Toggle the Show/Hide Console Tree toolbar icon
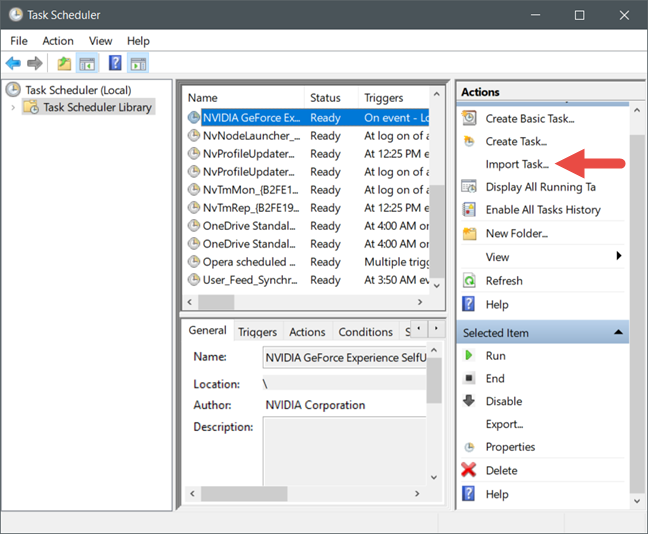The image size is (648, 534). (87, 64)
